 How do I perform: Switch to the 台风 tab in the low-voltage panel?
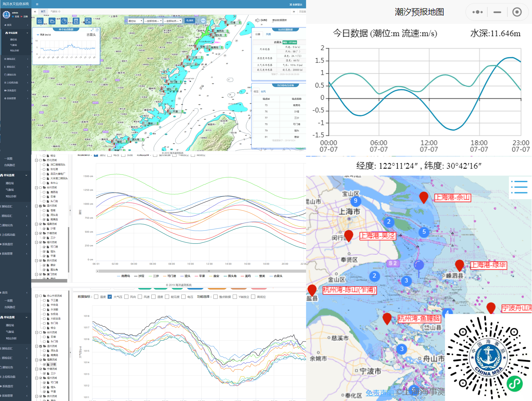click(x=263, y=92)
